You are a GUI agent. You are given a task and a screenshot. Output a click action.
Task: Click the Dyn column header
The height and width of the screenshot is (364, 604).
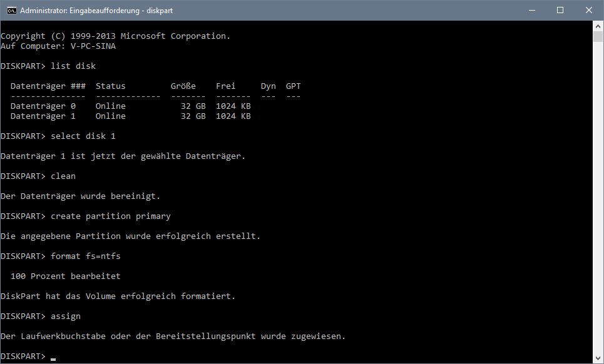(x=268, y=86)
